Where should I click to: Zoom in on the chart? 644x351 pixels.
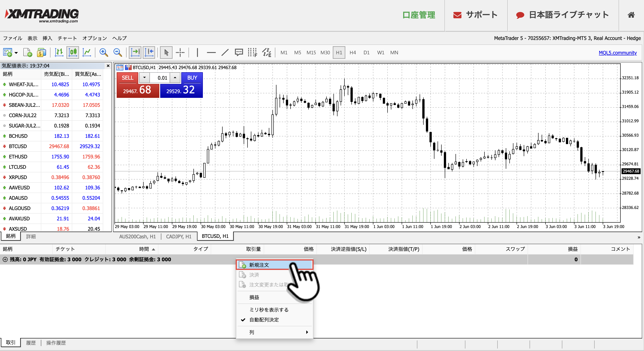tap(103, 53)
